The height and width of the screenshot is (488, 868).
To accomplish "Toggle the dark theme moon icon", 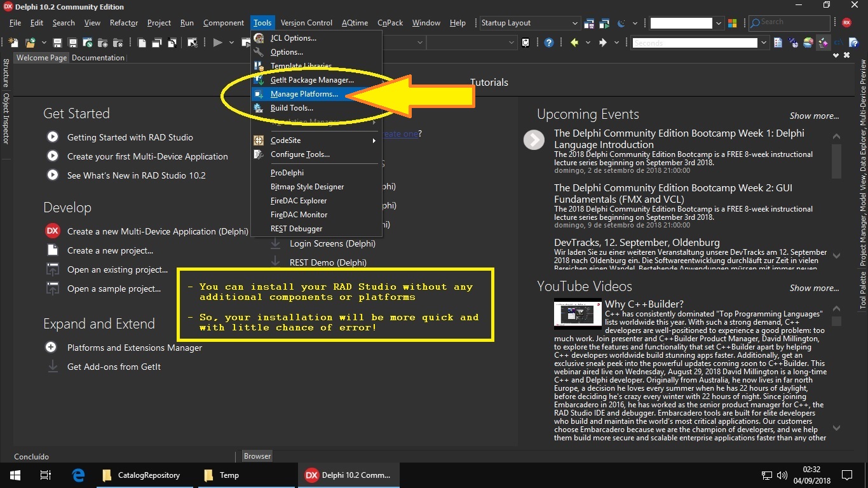I will click(x=621, y=24).
